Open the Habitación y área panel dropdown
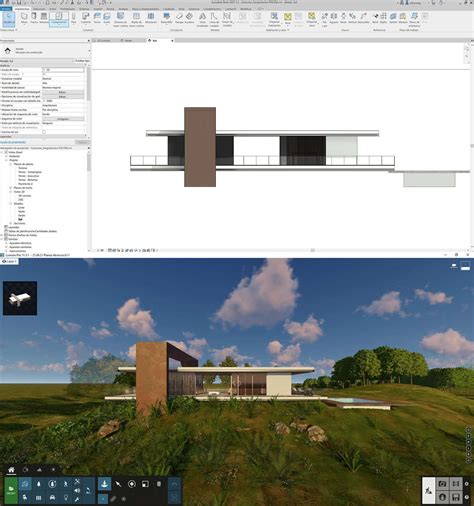This screenshot has width=474, height=506. (x=277, y=30)
